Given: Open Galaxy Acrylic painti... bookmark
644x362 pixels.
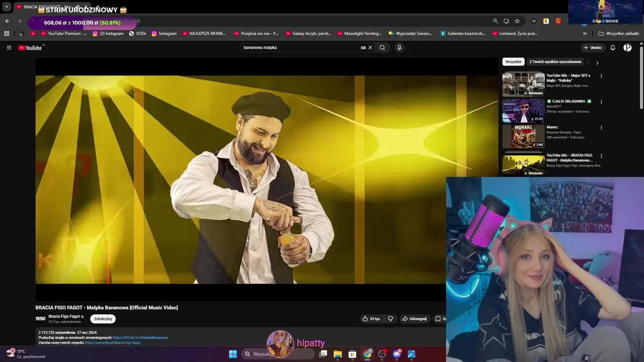Looking at the screenshot, I should (x=308, y=34).
